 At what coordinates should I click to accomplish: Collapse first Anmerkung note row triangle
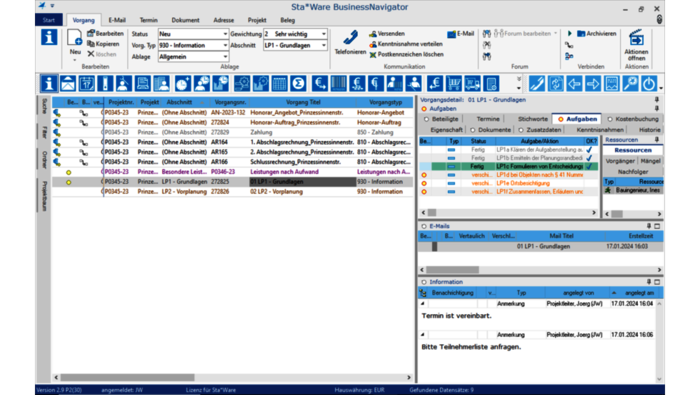423,304
